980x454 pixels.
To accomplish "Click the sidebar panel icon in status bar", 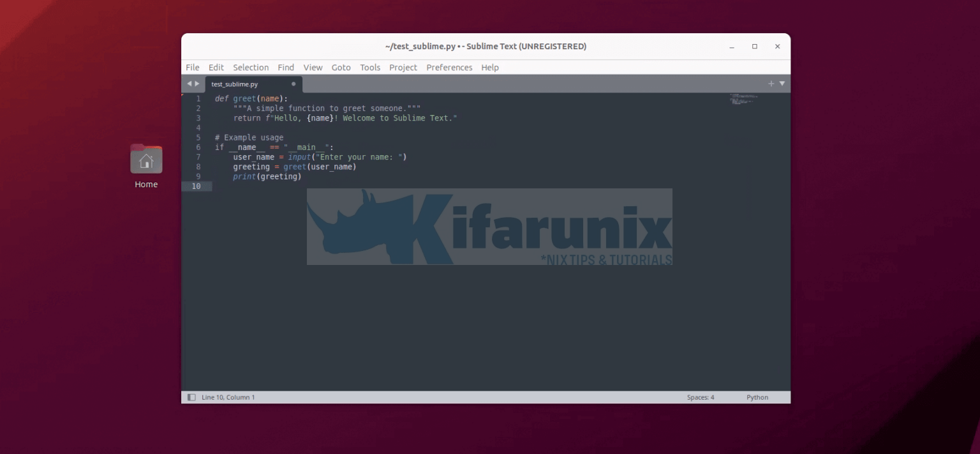I will [x=191, y=397].
